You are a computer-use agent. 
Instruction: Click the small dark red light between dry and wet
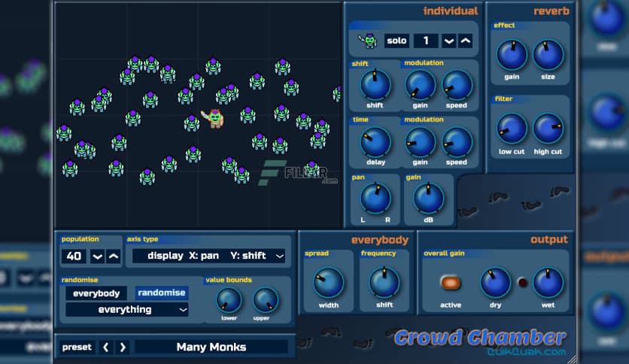[522, 283]
